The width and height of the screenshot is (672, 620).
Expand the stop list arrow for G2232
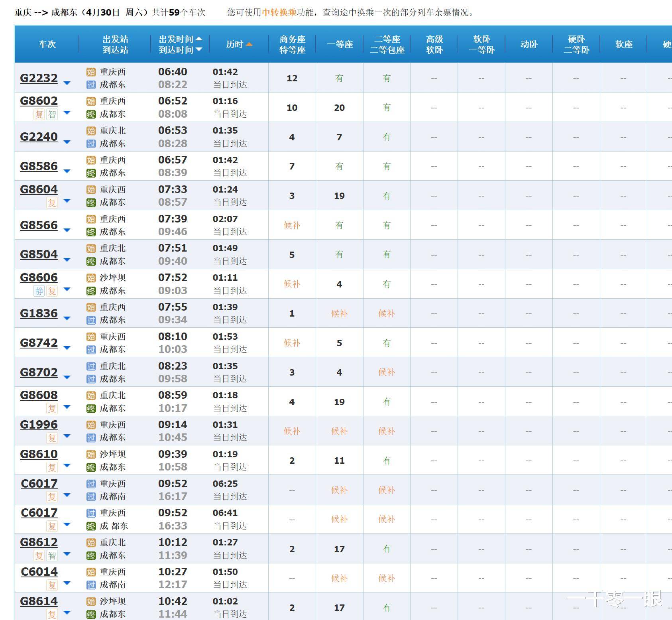(x=67, y=83)
